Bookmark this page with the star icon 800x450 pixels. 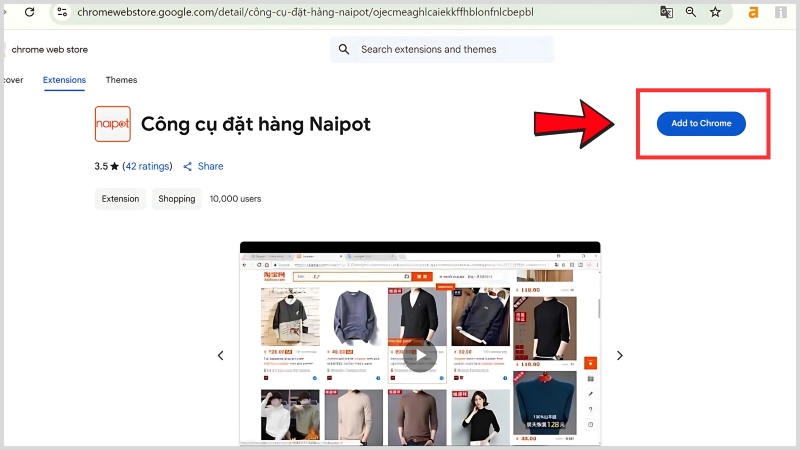(x=715, y=12)
